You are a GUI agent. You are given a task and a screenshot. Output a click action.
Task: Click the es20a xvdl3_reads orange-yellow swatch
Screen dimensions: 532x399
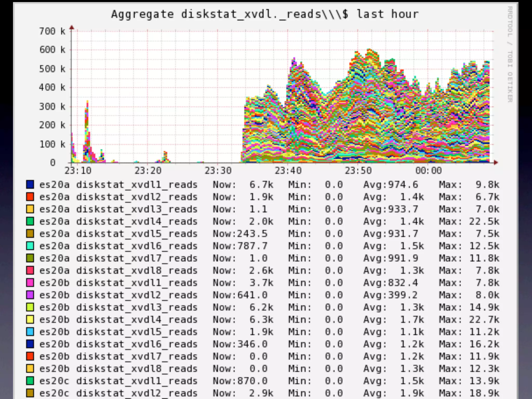coord(30,209)
